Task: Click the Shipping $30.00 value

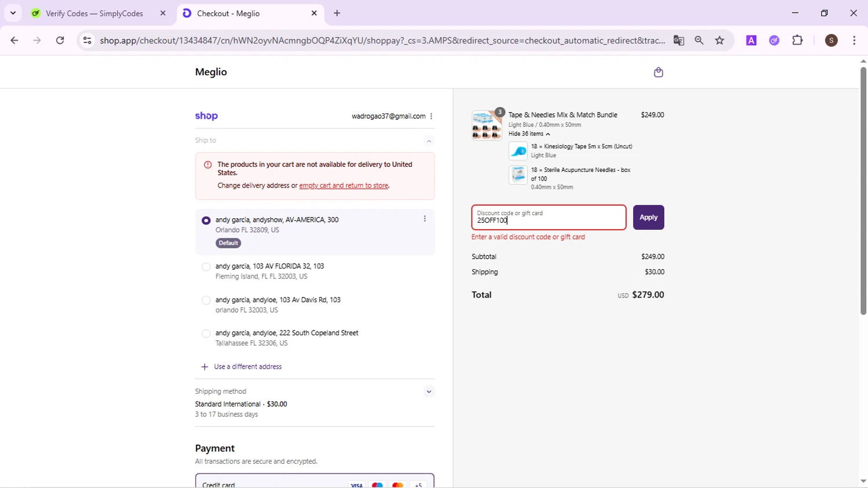Action: [654, 272]
